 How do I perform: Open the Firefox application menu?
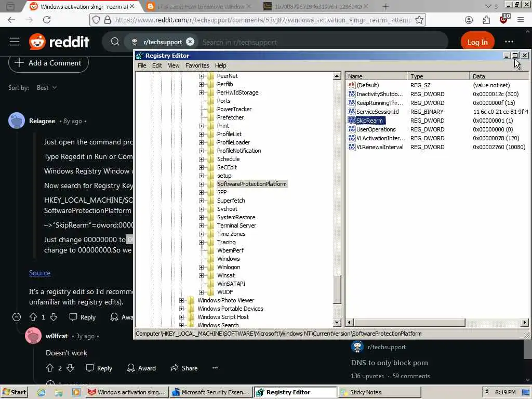pyautogui.click(x=521, y=20)
